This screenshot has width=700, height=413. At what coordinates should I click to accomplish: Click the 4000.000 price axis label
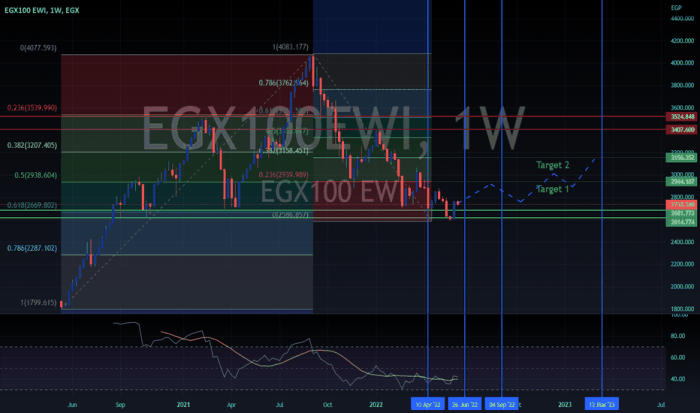click(x=682, y=63)
